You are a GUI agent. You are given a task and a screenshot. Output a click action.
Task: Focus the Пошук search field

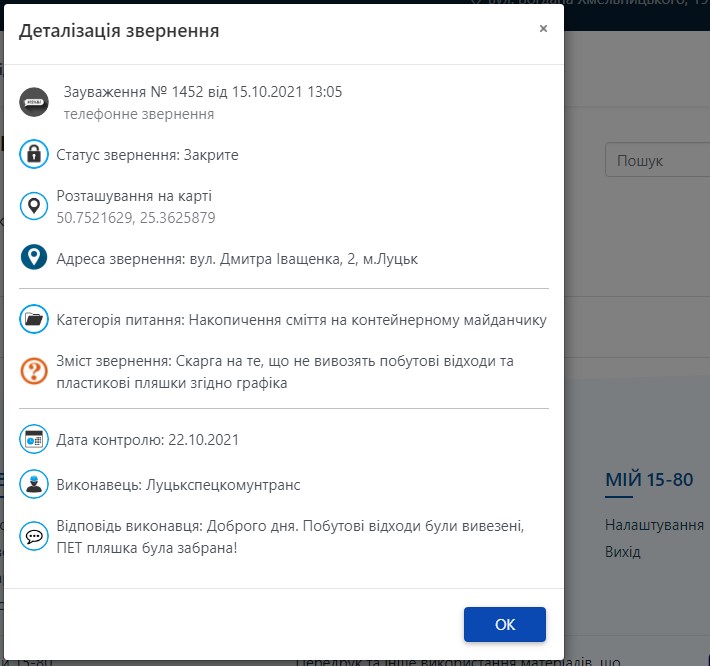tap(657, 160)
